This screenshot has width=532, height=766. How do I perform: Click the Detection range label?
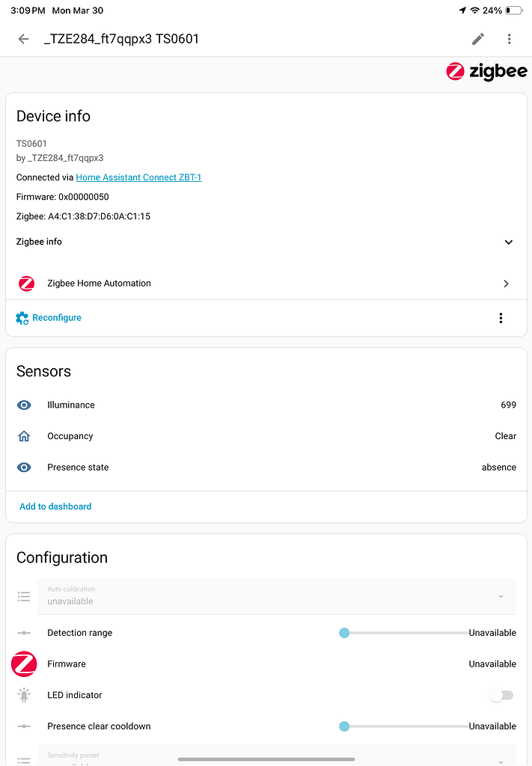pos(79,633)
